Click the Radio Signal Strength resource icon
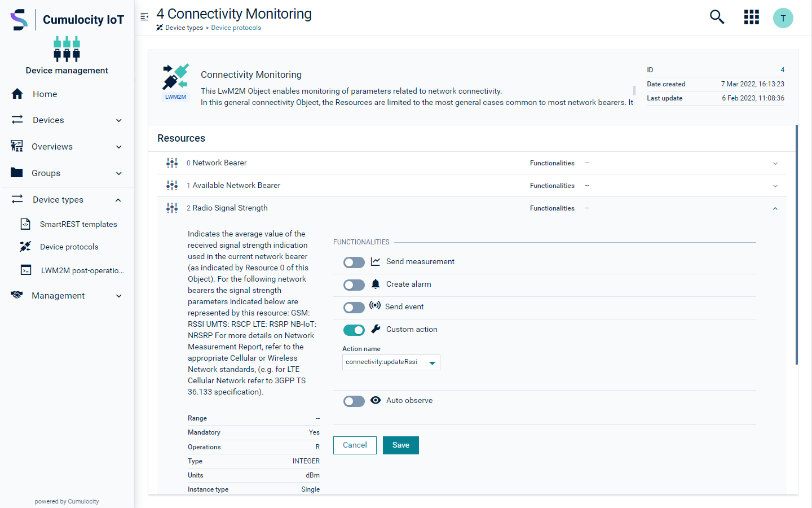The height and width of the screenshot is (508, 812). (172, 208)
